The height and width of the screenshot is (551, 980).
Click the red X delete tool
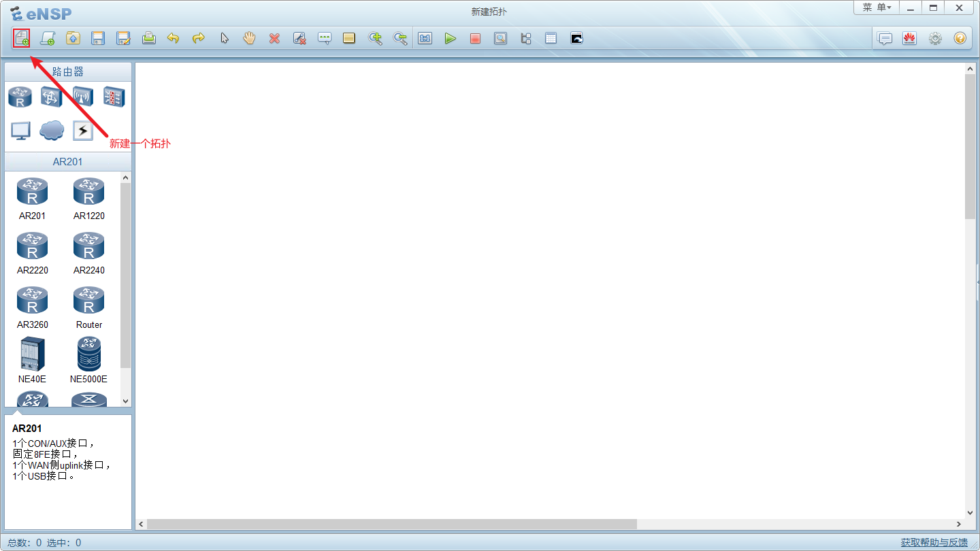tap(274, 38)
